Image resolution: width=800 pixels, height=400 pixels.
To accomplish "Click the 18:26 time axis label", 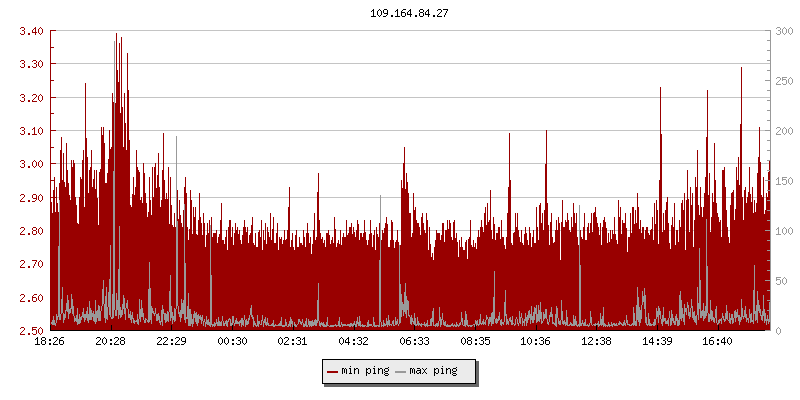I will click(x=50, y=342).
